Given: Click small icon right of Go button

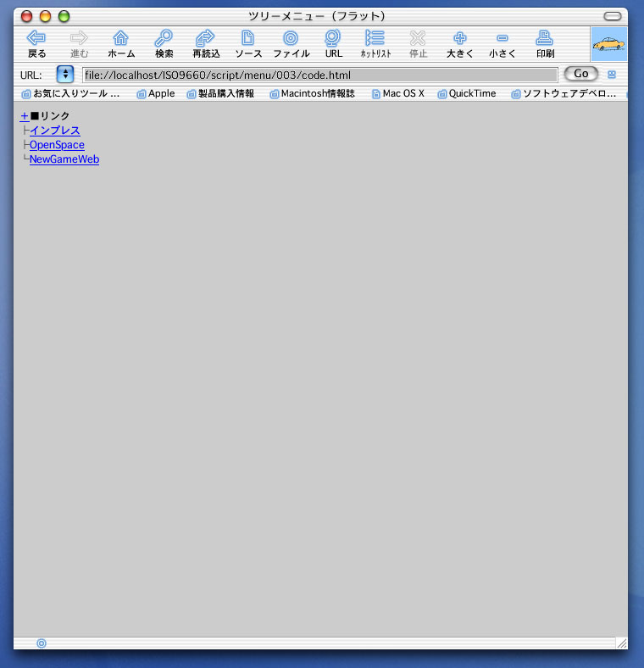Looking at the screenshot, I should point(612,75).
